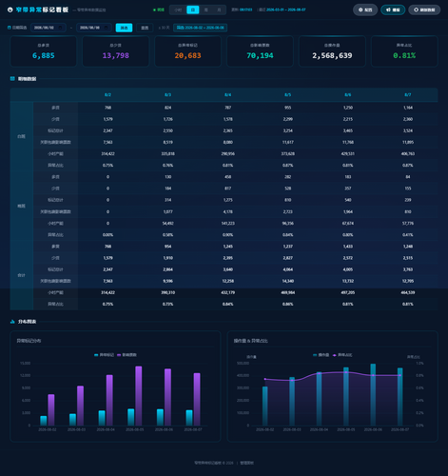448x476 pixels.
Task: Click the table cell showing 1,275
Action: point(227,200)
